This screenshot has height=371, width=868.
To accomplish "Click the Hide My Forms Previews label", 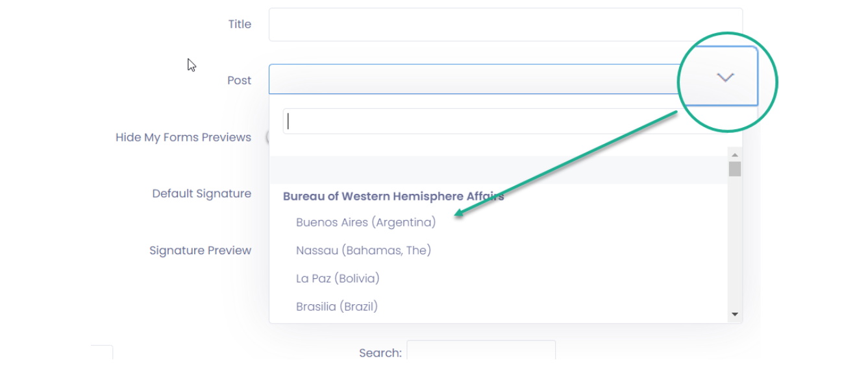I will [x=183, y=138].
